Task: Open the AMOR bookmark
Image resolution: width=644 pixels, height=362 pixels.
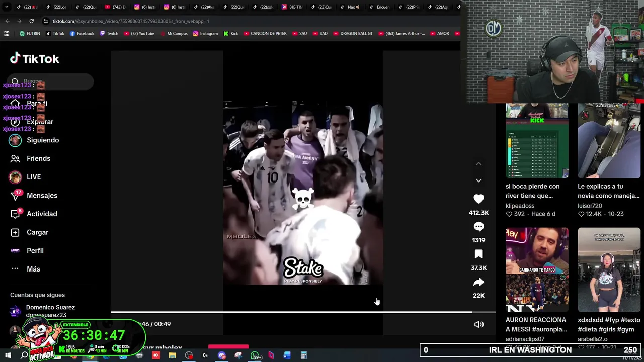Action: tap(440, 34)
